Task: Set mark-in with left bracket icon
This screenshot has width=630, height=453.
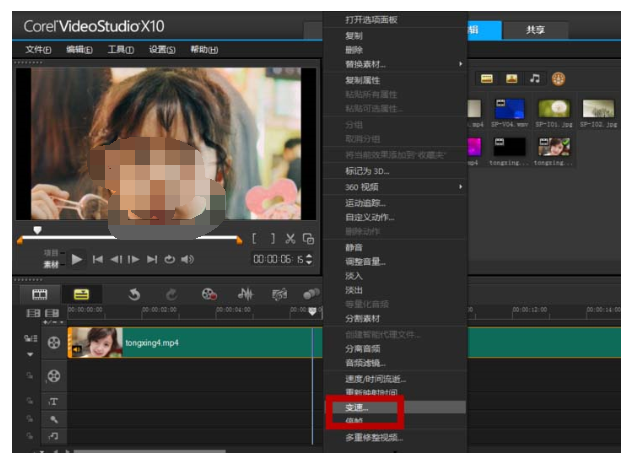Action: pyautogui.click(x=254, y=239)
